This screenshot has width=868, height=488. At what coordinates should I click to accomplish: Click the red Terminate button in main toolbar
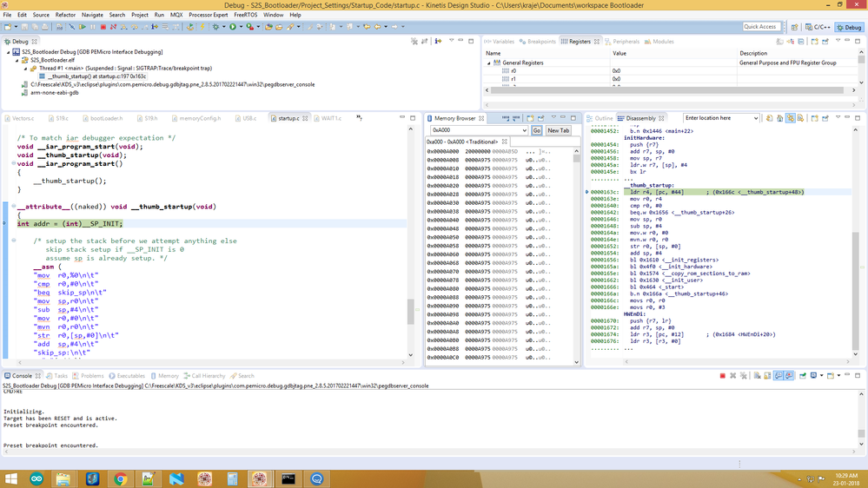coord(103,27)
